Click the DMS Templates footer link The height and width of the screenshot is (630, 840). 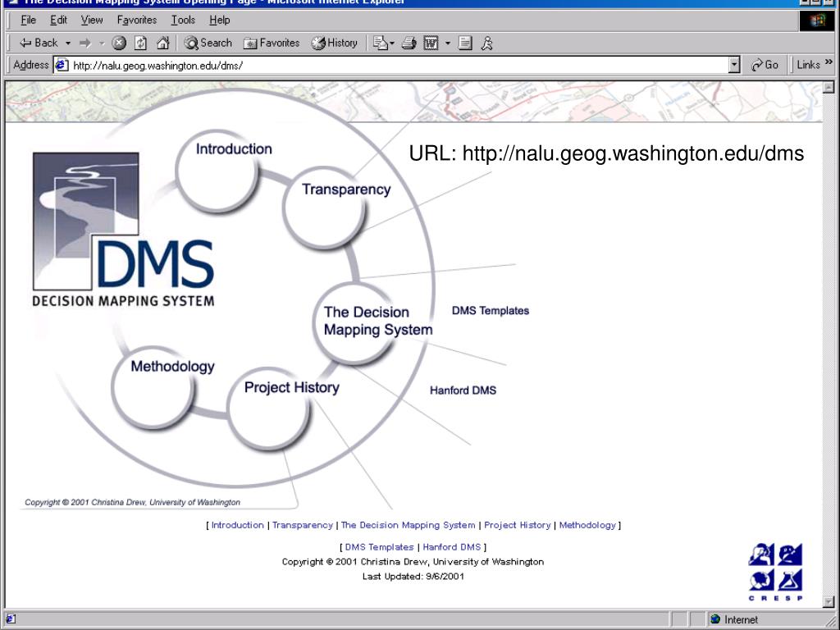379,547
